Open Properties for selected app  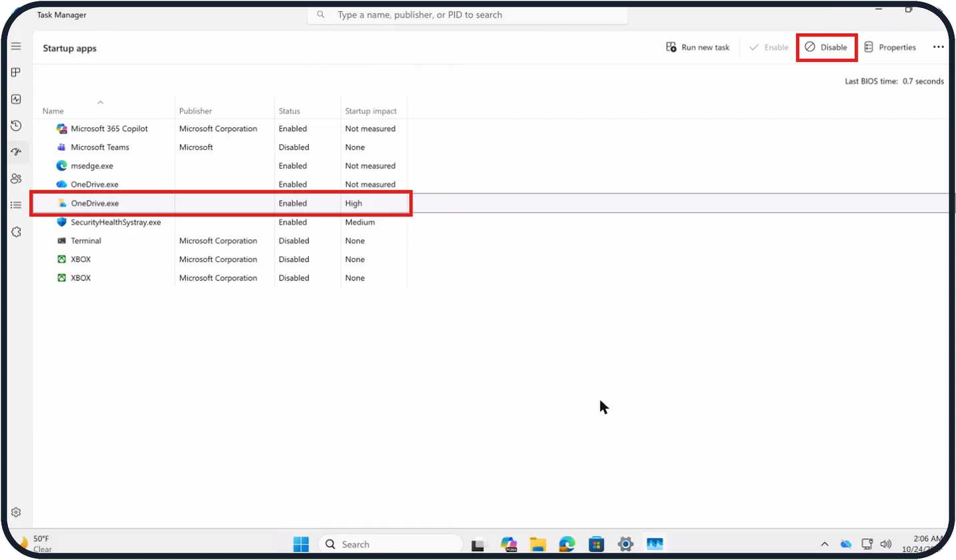(x=889, y=47)
